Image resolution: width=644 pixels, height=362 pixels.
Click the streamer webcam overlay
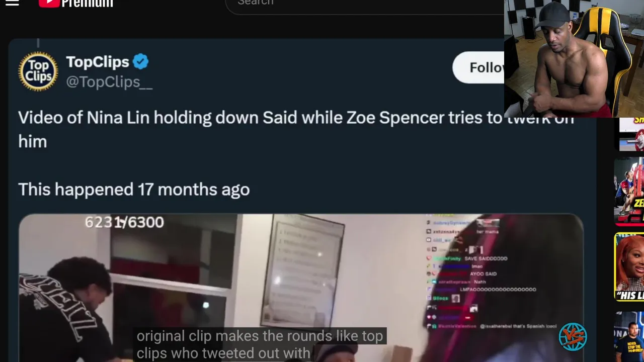click(x=574, y=58)
